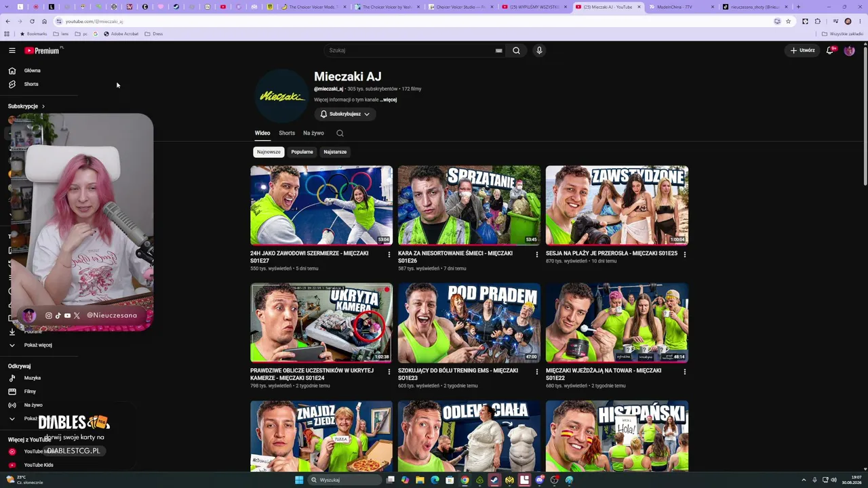The height and width of the screenshot is (488, 868).
Task: Open the Pod Prądem video thumbnail
Action: point(469,323)
